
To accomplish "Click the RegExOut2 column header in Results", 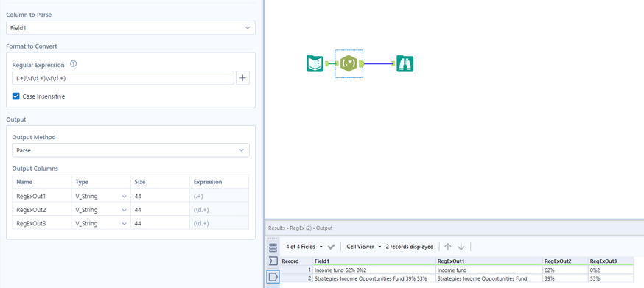I will coord(565,261).
